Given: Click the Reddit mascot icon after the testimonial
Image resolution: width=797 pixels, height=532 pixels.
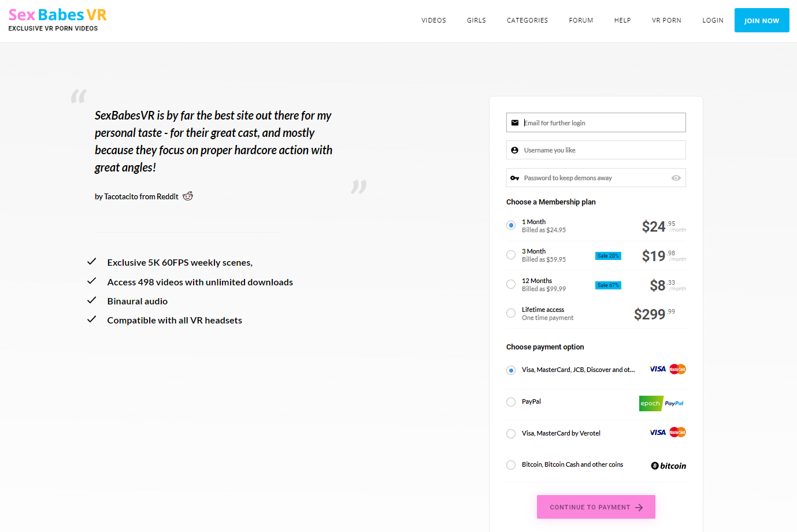Looking at the screenshot, I should (188, 196).
